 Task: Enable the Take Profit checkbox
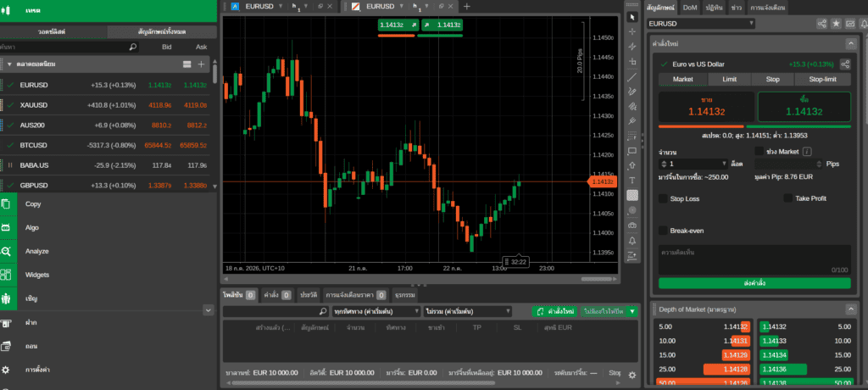pyautogui.click(x=787, y=198)
